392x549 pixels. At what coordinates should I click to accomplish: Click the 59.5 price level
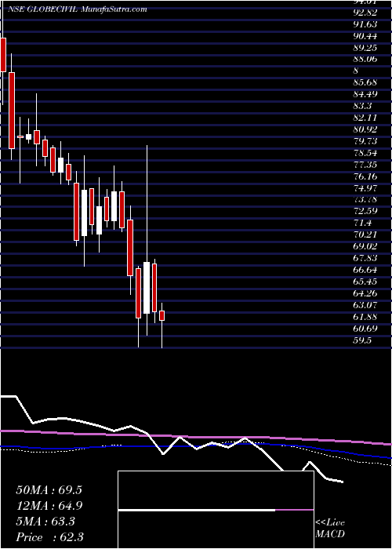click(x=363, y=340)
